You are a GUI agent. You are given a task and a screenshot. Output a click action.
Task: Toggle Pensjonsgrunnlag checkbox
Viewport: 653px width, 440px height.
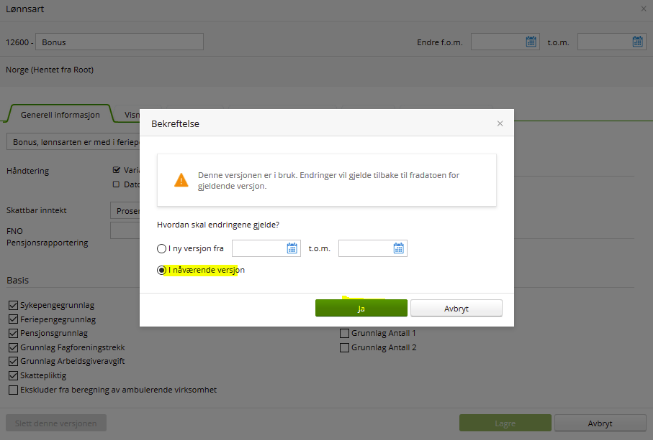point(13,333)
